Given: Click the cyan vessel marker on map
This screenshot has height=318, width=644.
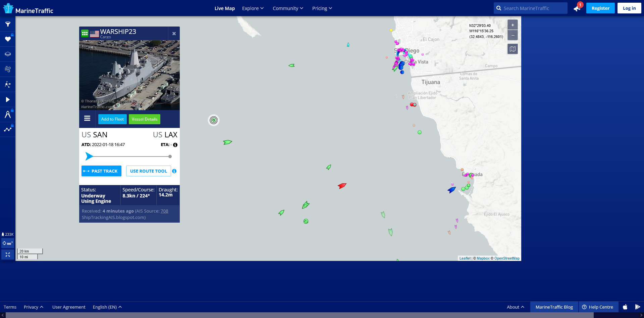Looking at the screenshot, I should (348, 45).
